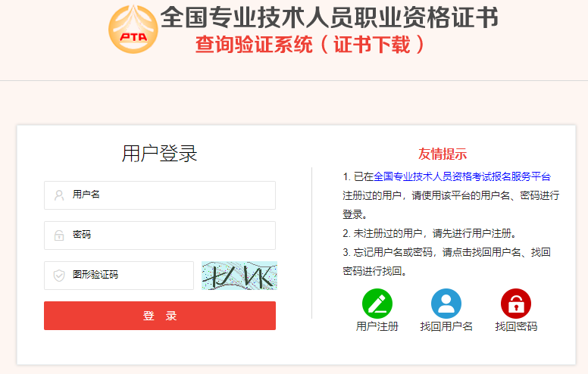Viewport: 588px width, 374px height.
Task: Click the PTA logo emblem
Action: (x=133, y=30)
